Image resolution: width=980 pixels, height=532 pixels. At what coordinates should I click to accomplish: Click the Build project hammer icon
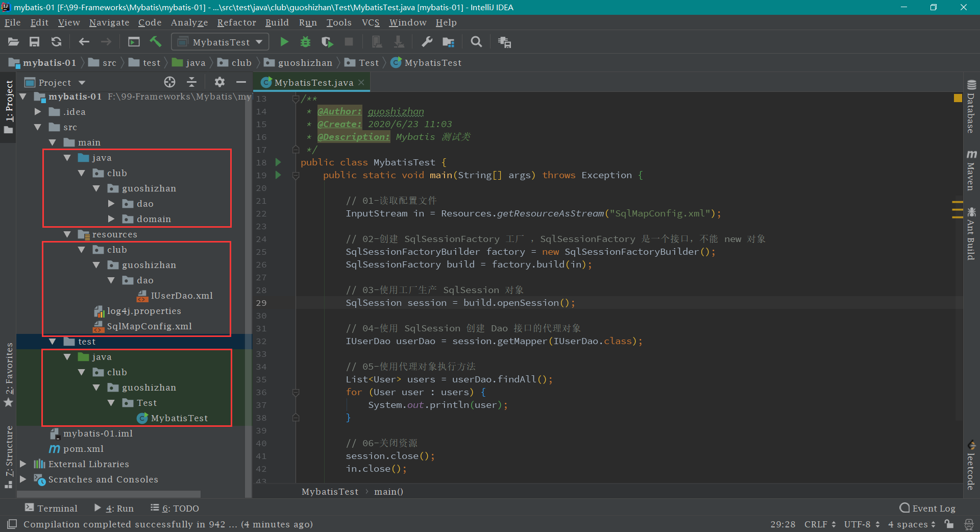point(156,42)
